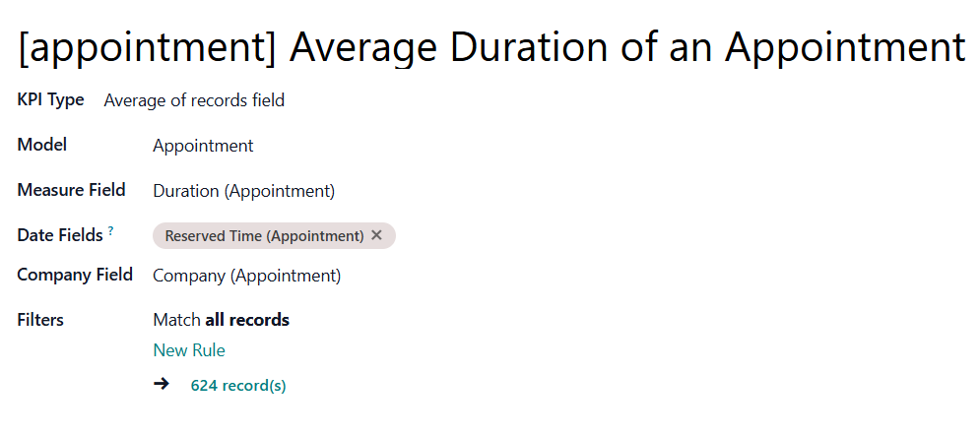Click the KPI Type label
Screen dimensions: 980x436
click(x=50, y=100)
